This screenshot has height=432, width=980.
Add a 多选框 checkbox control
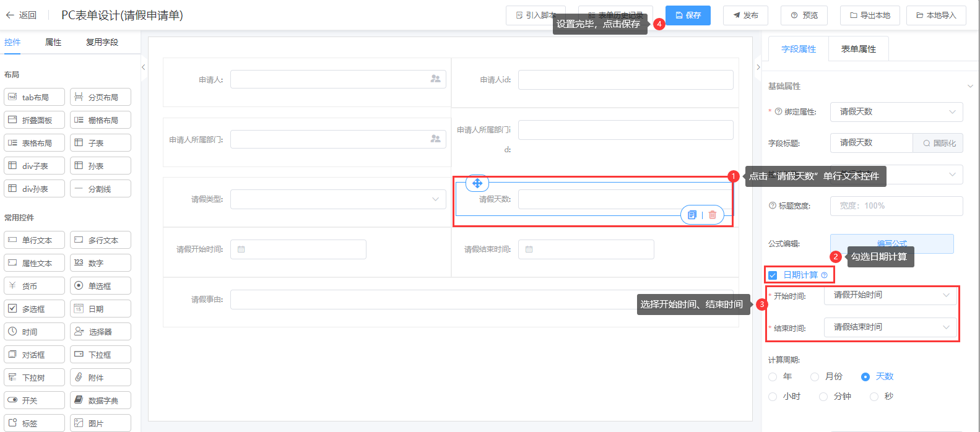tap(34, 309)
